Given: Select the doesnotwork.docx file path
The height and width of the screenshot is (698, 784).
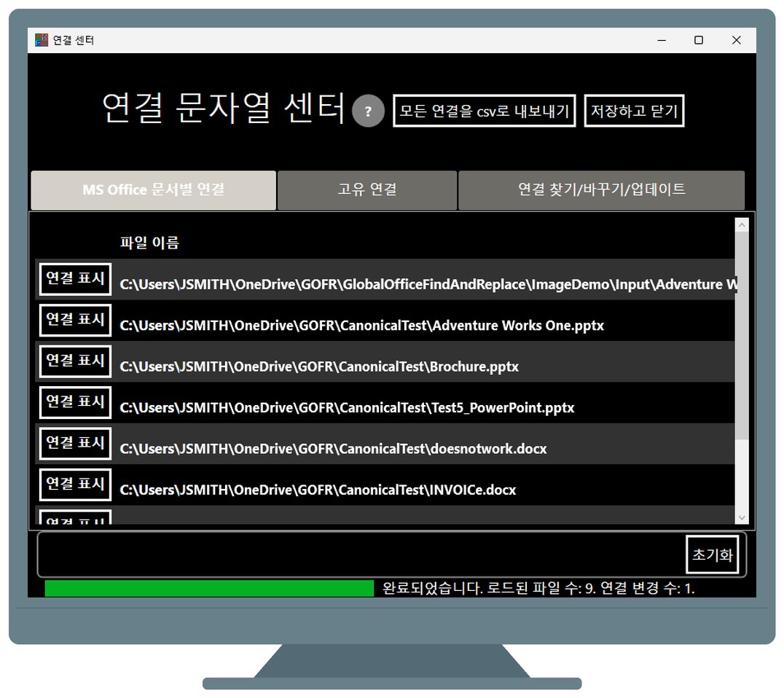Looking at the screenshot, I should [x=333, y=449].
